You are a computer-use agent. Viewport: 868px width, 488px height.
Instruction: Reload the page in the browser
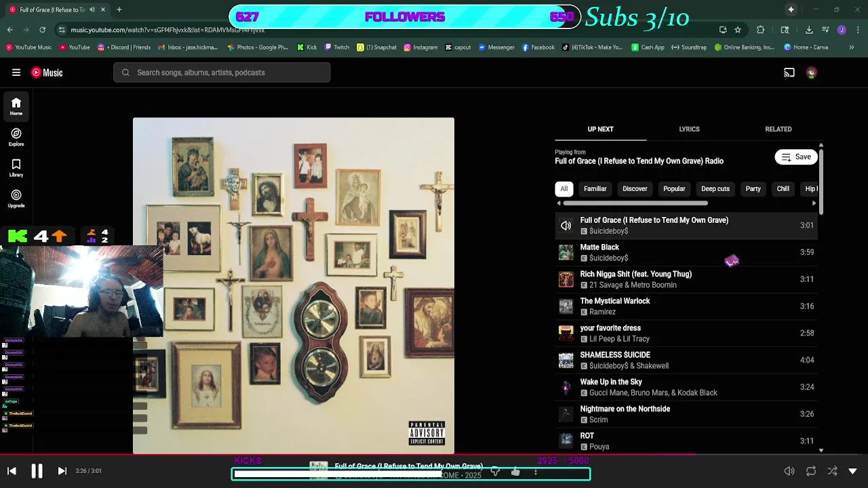[x=42, y=30]
